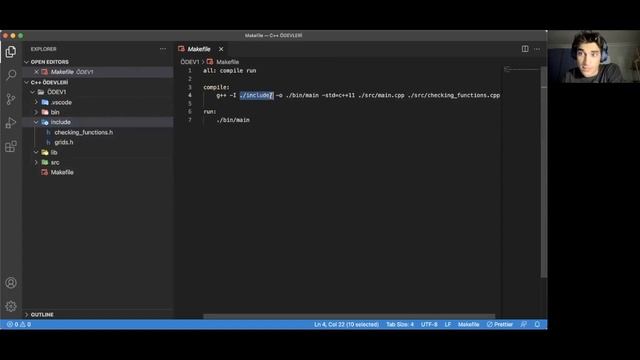Click 'run:' on line 6

coord(210,111)
